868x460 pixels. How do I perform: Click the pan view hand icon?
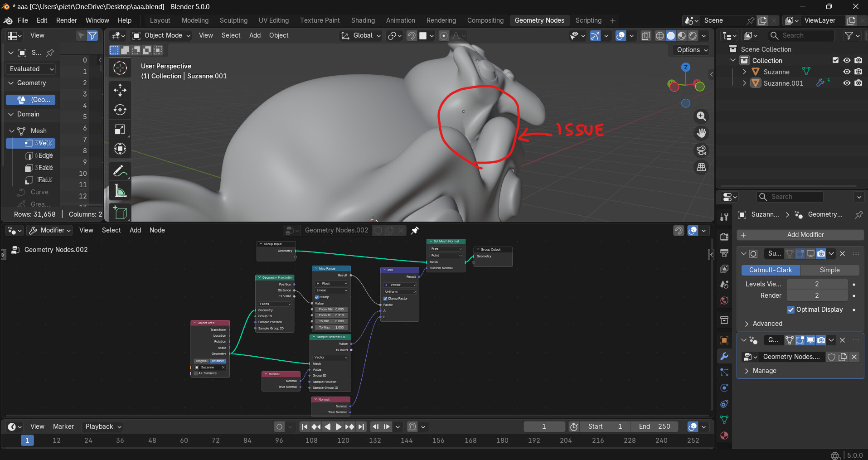pyautogui.click(x=701, y=133)
